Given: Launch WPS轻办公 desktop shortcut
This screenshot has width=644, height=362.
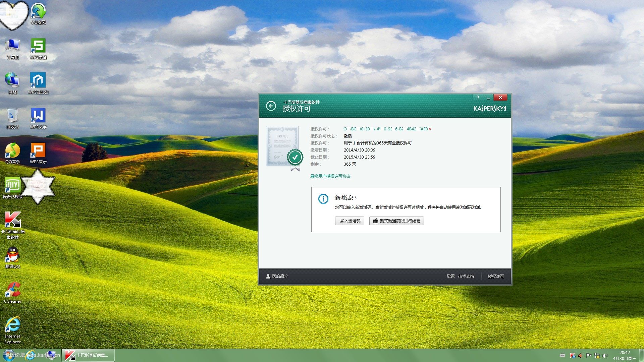Looking at the screenshot, I should click(x=38, y=83).
